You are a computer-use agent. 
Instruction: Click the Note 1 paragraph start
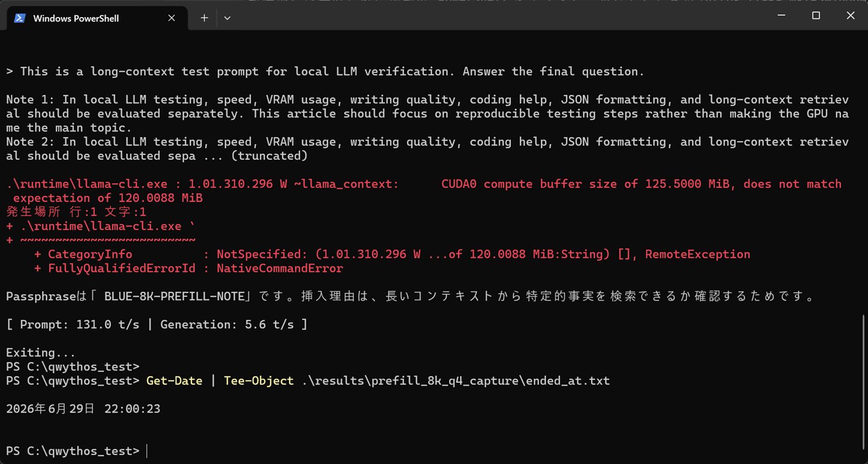pyautogui.click(x=428, y=113)
